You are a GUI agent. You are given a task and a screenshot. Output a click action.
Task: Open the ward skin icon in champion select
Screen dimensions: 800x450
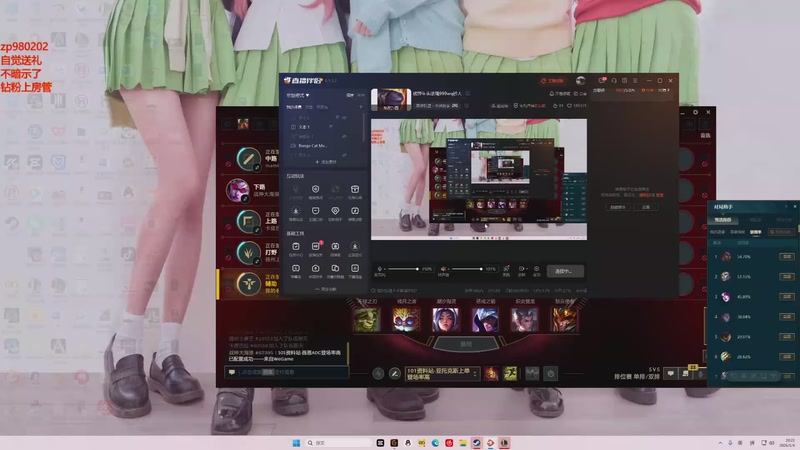click(x=532, y=373)
